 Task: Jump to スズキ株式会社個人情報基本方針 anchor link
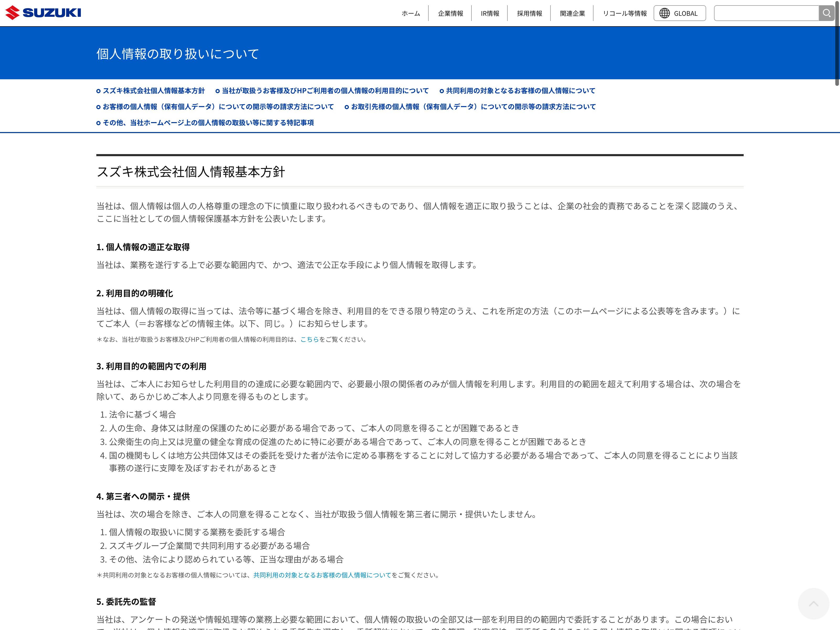tap(153, 91)
